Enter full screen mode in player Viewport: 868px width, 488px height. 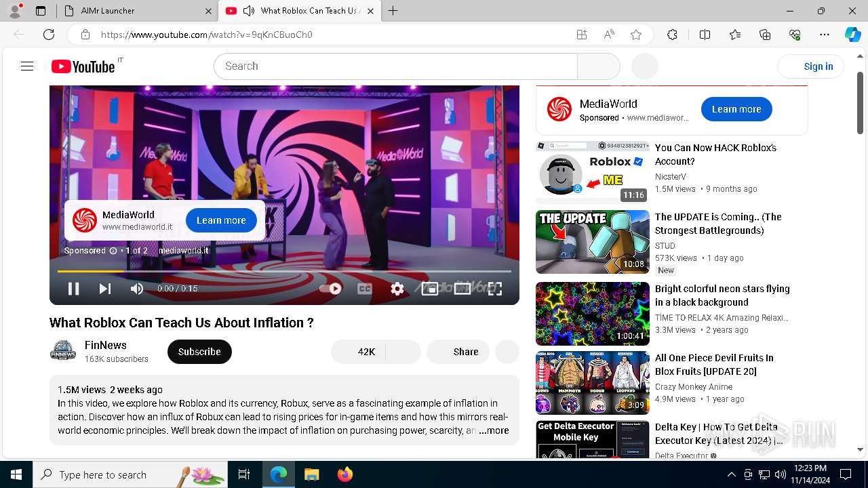click(x=495, y=289)
